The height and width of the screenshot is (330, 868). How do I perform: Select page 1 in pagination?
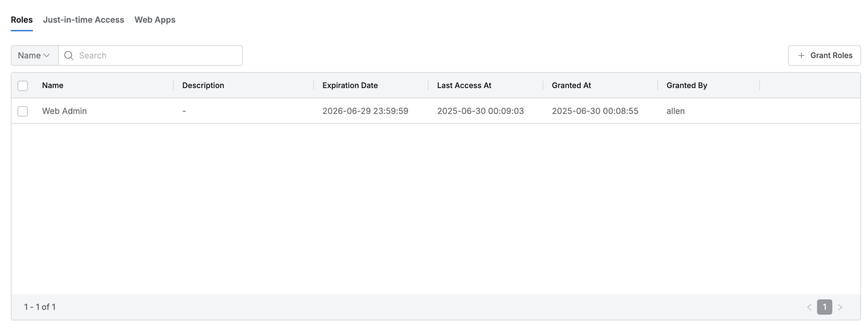pyautogui.click(x=824, y=307)
